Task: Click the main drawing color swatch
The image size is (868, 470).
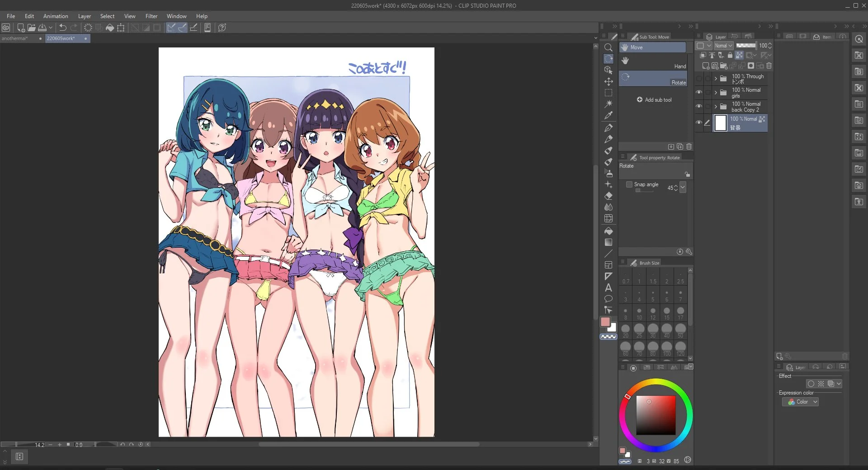Action: pos(605,322)
